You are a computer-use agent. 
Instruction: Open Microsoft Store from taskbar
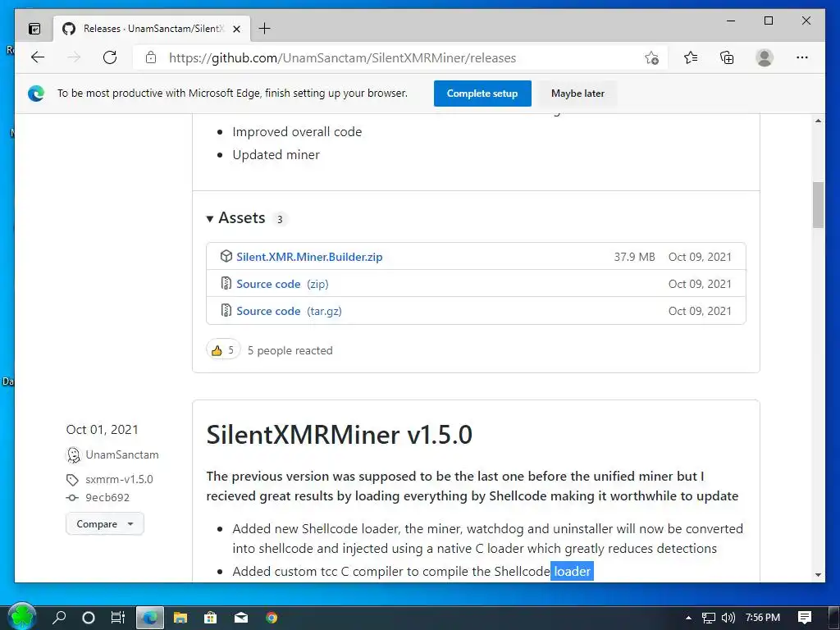click(211, 618)
